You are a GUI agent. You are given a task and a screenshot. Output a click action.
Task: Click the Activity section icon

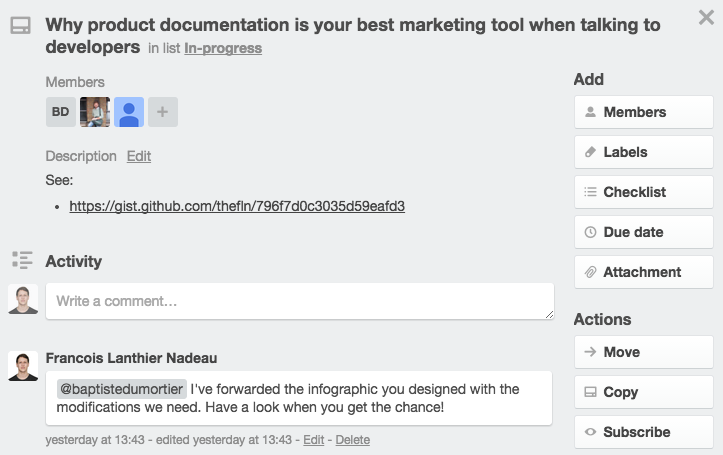(x=22, y=260)
